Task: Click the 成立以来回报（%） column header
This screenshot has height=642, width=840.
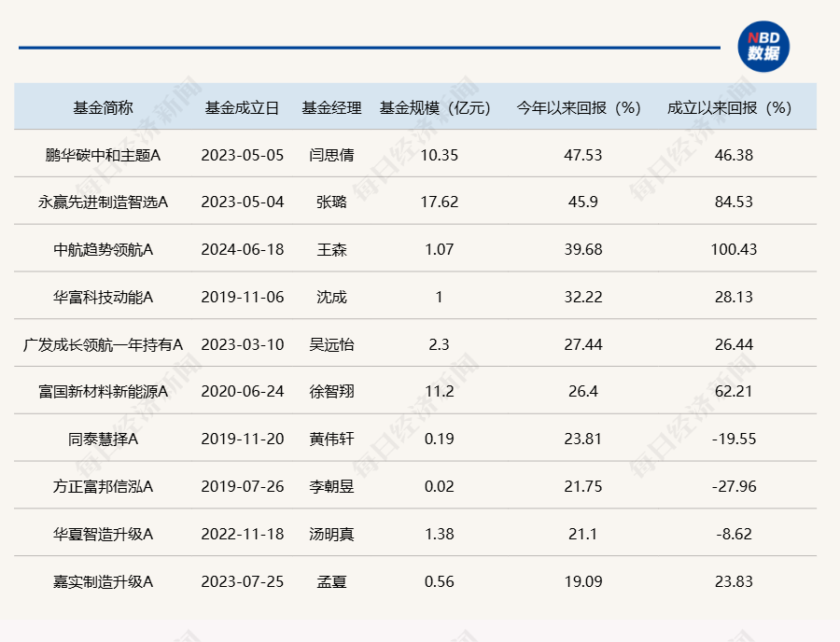Action: tap(729, 107)
